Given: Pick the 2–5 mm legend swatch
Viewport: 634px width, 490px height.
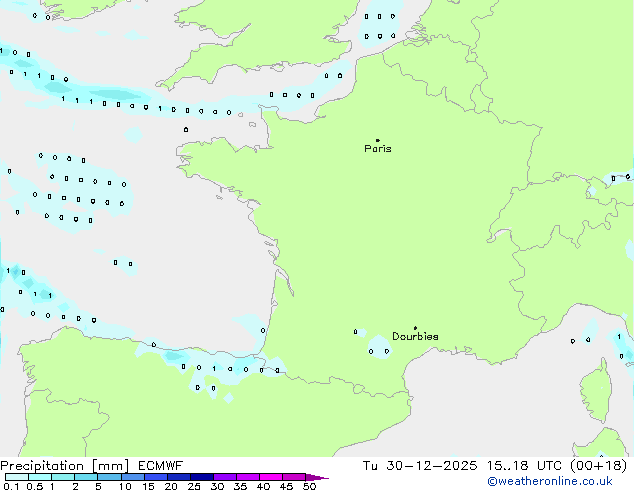Looking at the screenshot, I should 86,477.
